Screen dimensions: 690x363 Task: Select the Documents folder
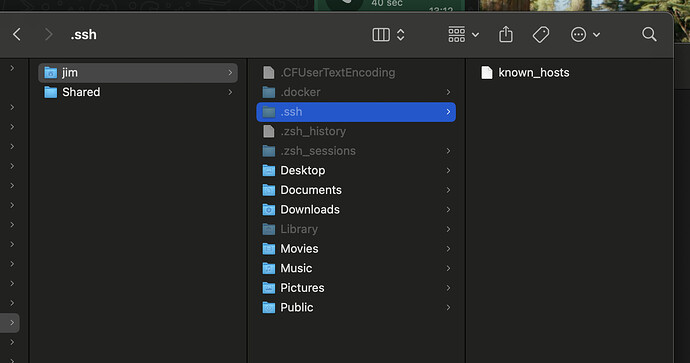click(x=356, y=190)
